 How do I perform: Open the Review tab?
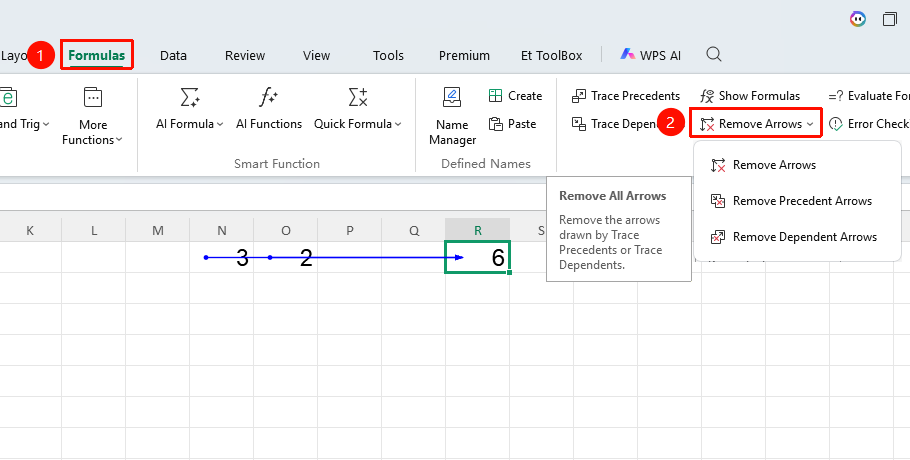245,56
